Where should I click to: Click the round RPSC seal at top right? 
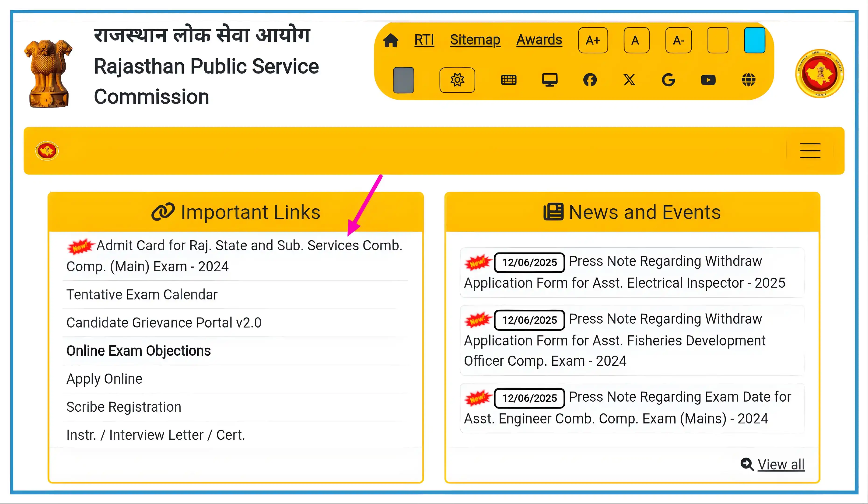point(819,73)
